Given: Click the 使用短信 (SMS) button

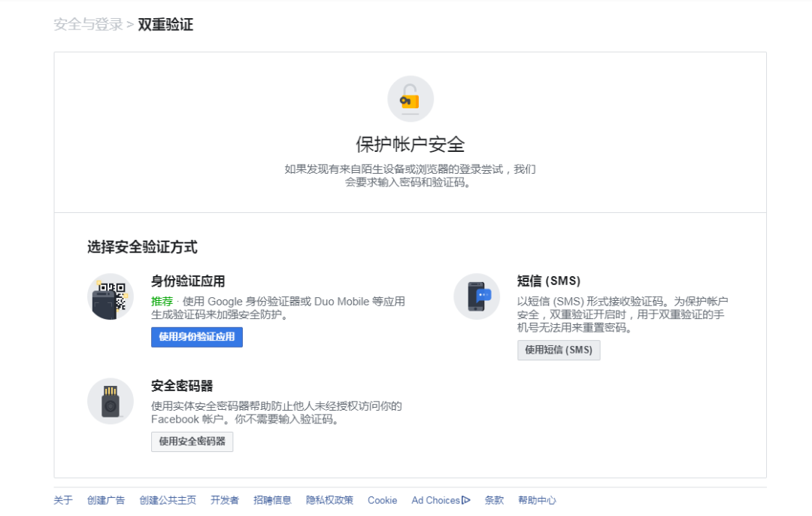Looking at the screenshot, I should pyautogui.click(x=559, y=350).
